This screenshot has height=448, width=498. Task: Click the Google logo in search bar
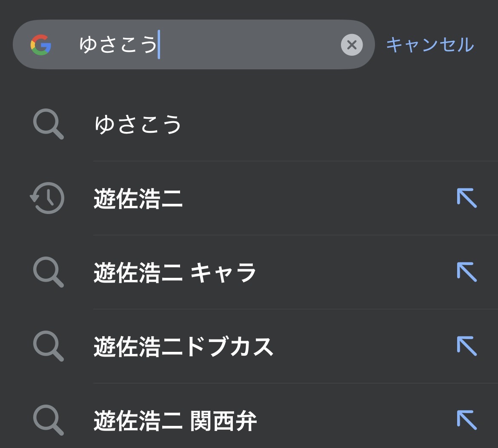point(41,45)
